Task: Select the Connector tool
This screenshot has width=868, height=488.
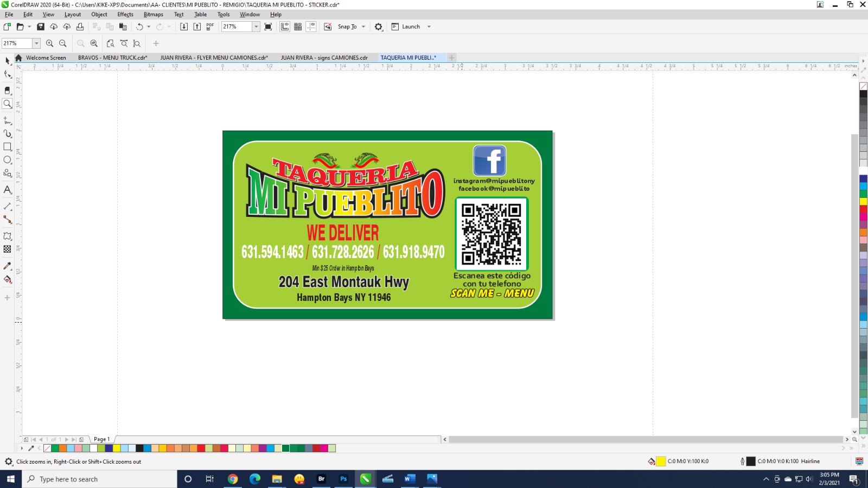Action: point(7,220)
